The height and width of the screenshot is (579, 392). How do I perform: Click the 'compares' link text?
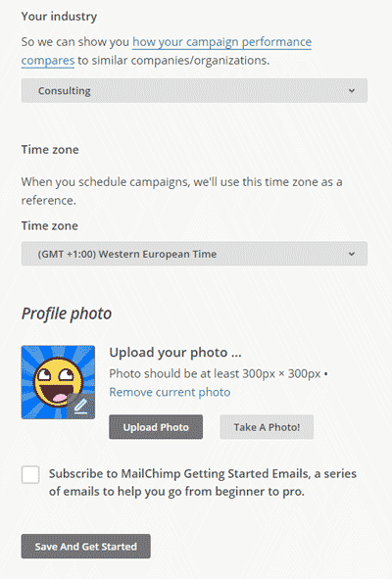point(48,61)
